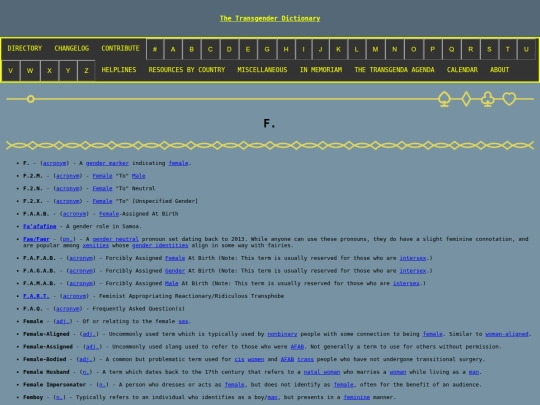Select letter Y in navigation
The height and width of the screenshot is (405, 540).
click(68, 71)
